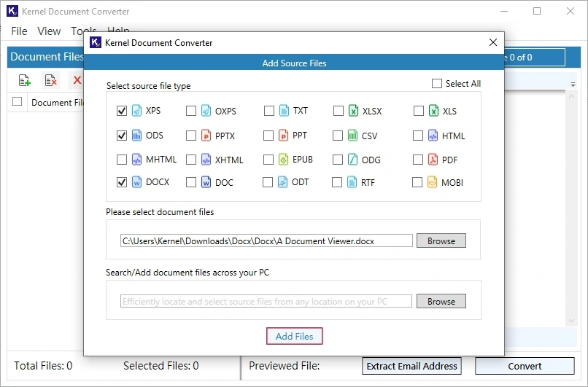
Task: Click the DOCX file type icon
Action: (137, 182)
